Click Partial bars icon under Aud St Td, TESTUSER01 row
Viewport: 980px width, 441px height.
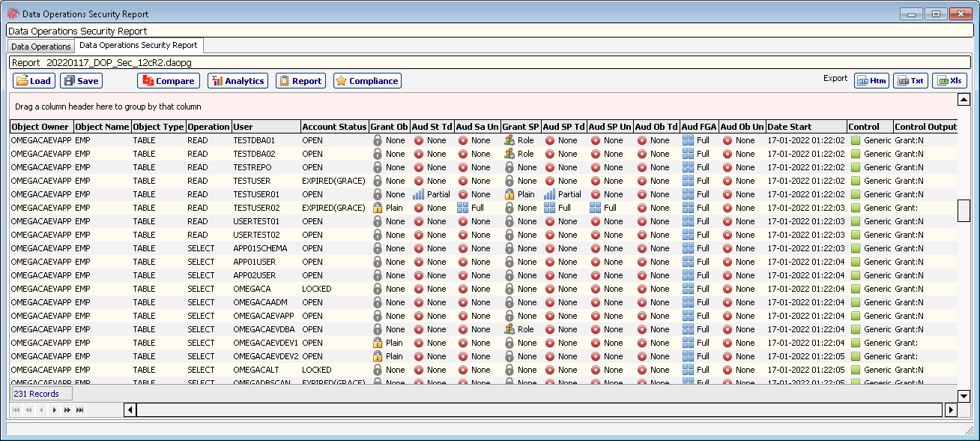419,194
